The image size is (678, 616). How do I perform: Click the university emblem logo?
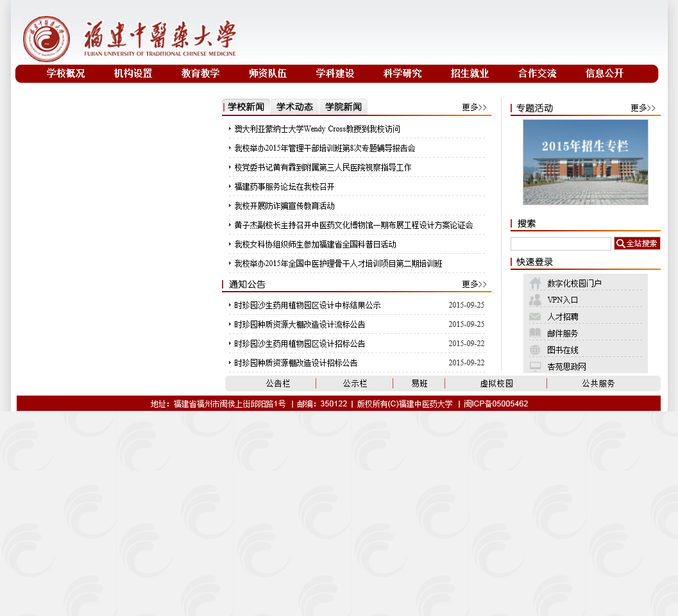[46, 39]
